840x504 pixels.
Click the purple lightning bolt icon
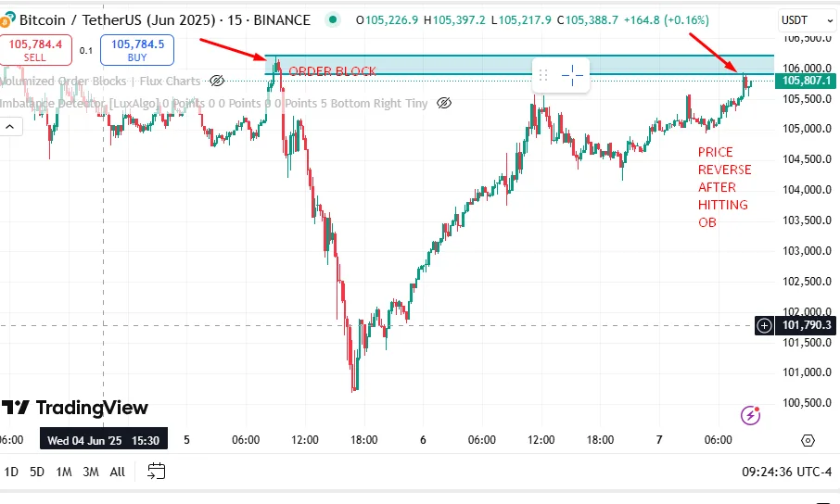751,415
